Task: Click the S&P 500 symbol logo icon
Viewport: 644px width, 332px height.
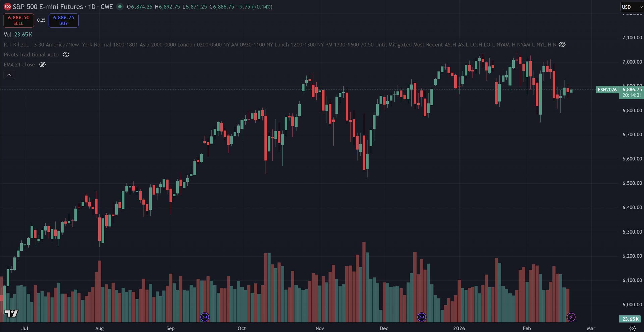Action: point(7,7)
